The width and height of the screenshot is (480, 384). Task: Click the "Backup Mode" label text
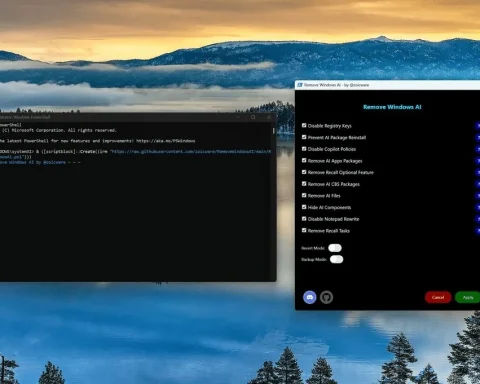click(314, 260)
